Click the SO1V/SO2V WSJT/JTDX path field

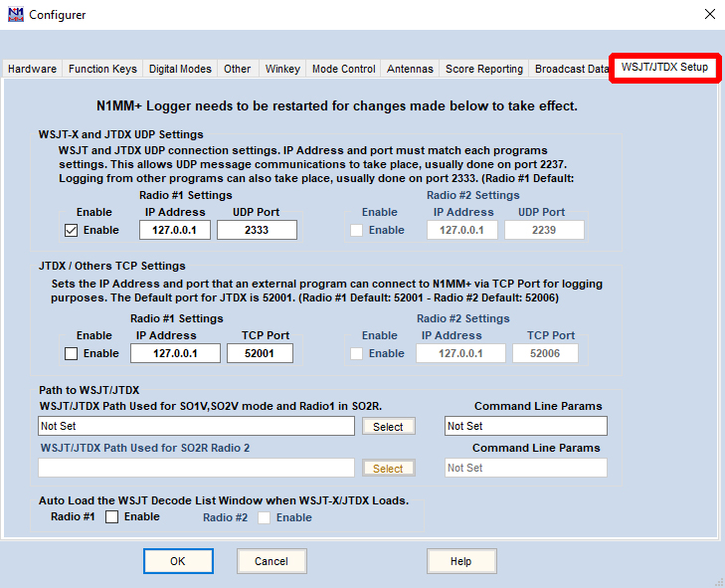pyautogui.click(x=196, y=426)
